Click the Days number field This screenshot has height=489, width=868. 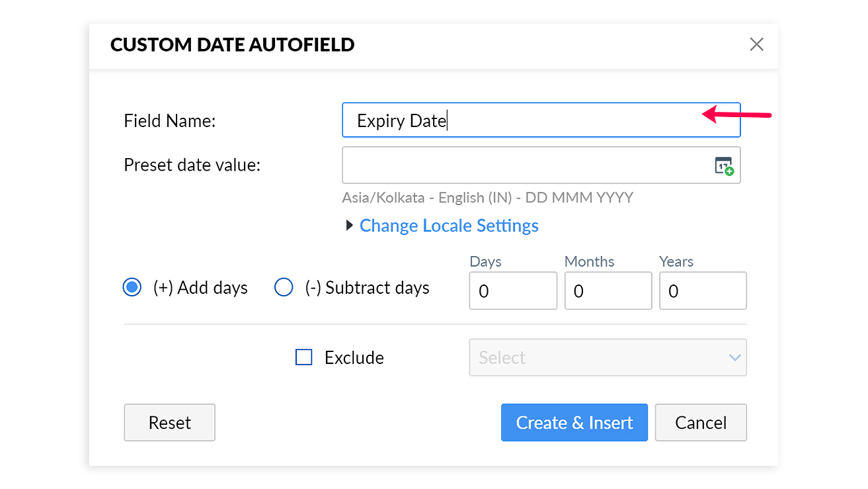point(513,291)
